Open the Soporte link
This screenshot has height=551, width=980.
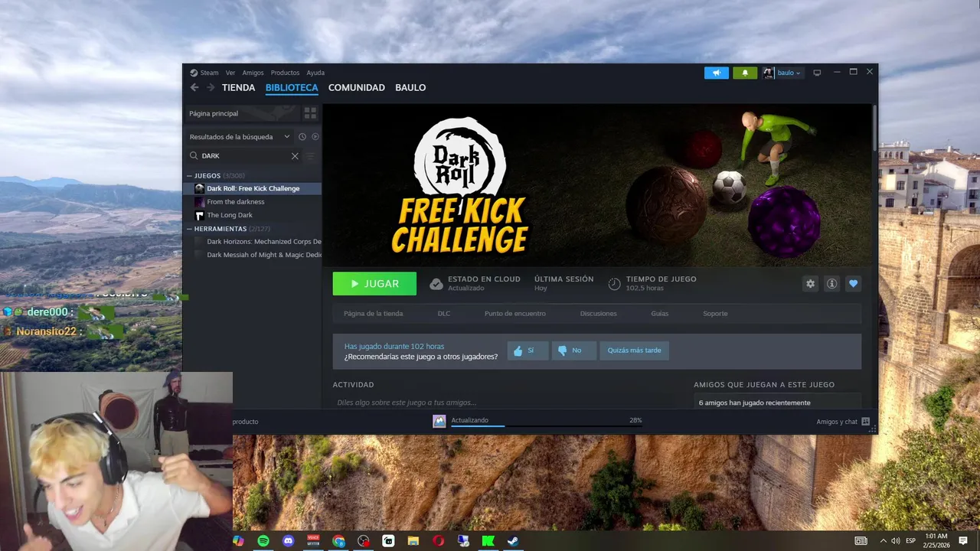pyautogui.click(x=715, y=314)
